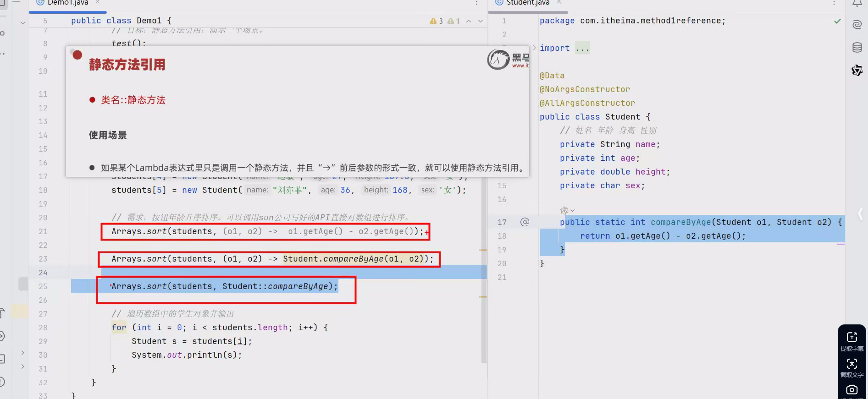
Task: Switch to the Student.java tab
Action: pos(528,3)
